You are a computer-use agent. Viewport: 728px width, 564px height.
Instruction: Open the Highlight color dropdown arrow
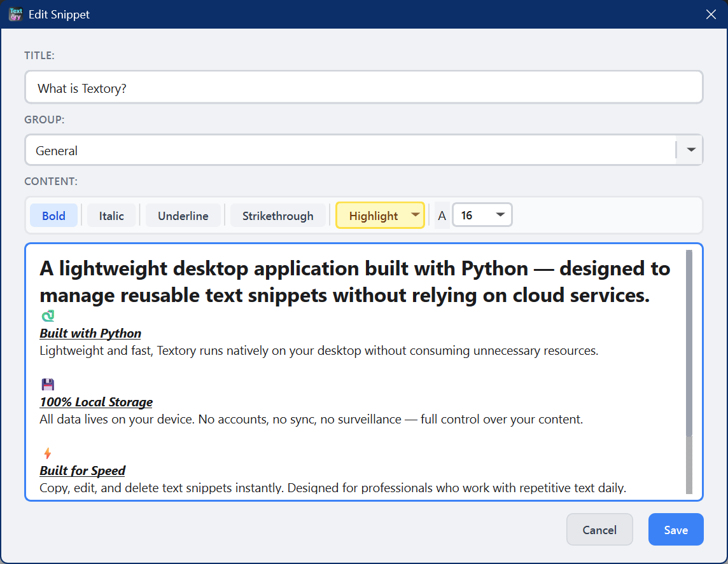point(416,215)
